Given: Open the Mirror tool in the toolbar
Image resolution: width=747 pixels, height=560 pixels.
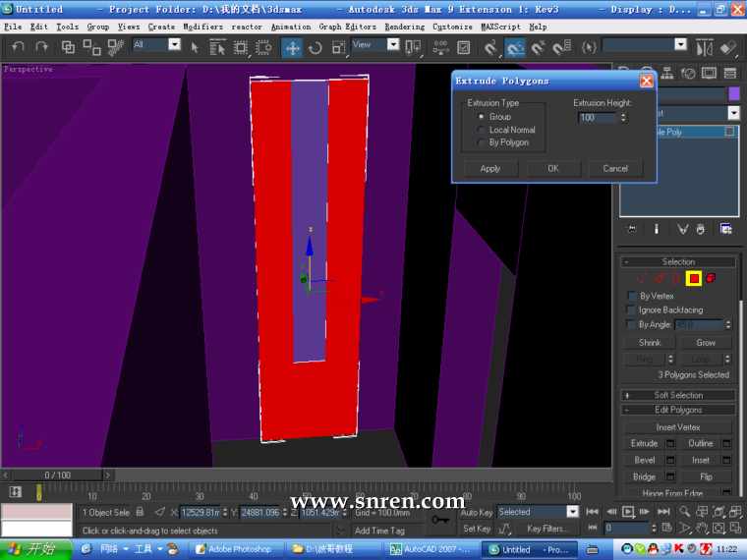Looking at the screenshot, I should tap(704, 46).
